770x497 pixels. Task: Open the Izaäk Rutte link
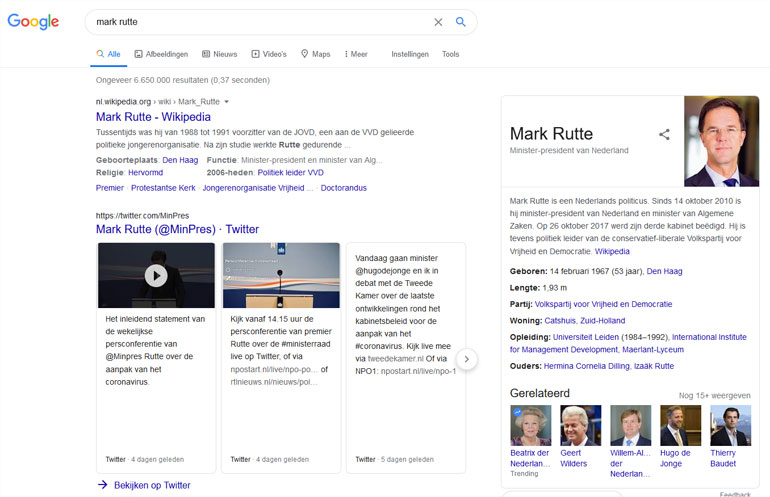coord(654,366)
